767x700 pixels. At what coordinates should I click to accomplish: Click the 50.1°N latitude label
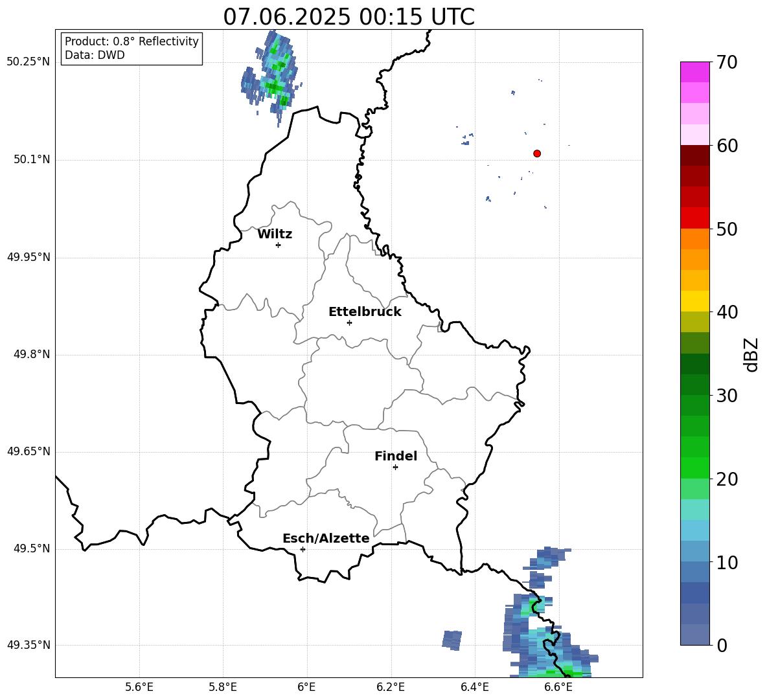(x=32, y=159)
